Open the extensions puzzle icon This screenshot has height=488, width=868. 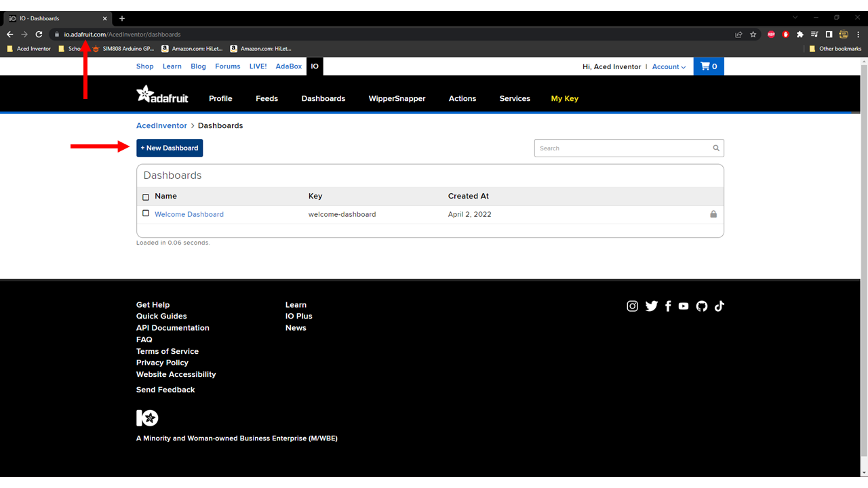click(800, 35)
